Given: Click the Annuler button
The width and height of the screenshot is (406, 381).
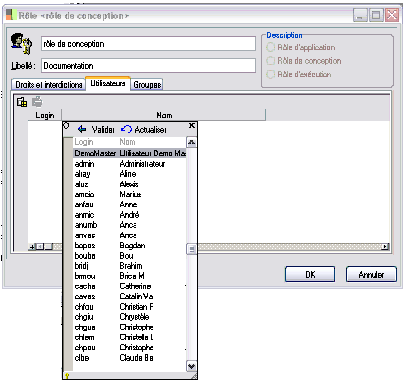Looking at the screenshot, I should coord(371,274).
